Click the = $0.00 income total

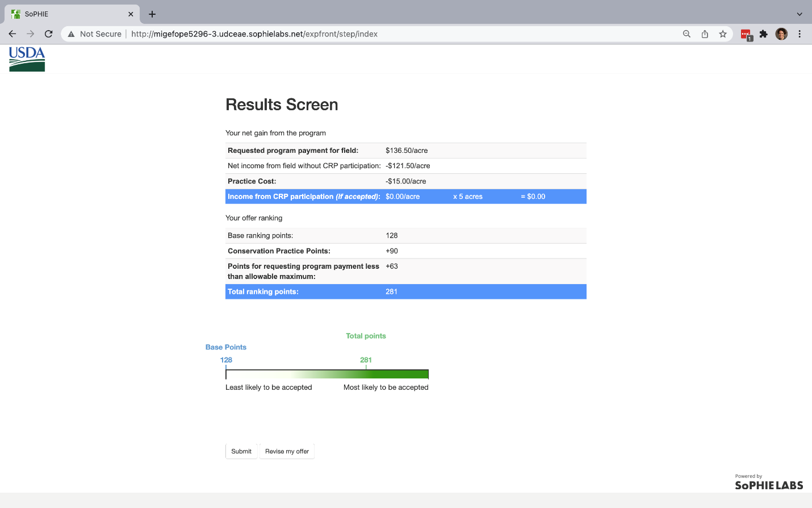[x=533, y=197]
